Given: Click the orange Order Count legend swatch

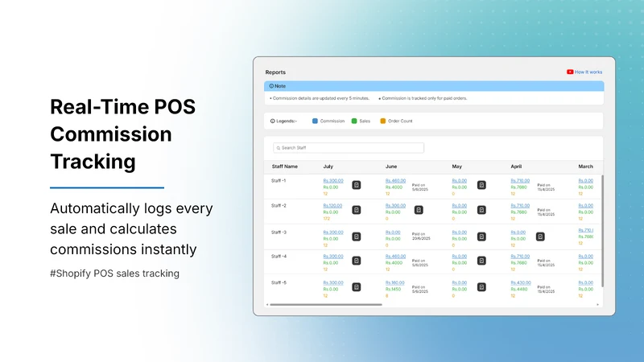Looking at the screenshot, I should [x=383, y=121].
